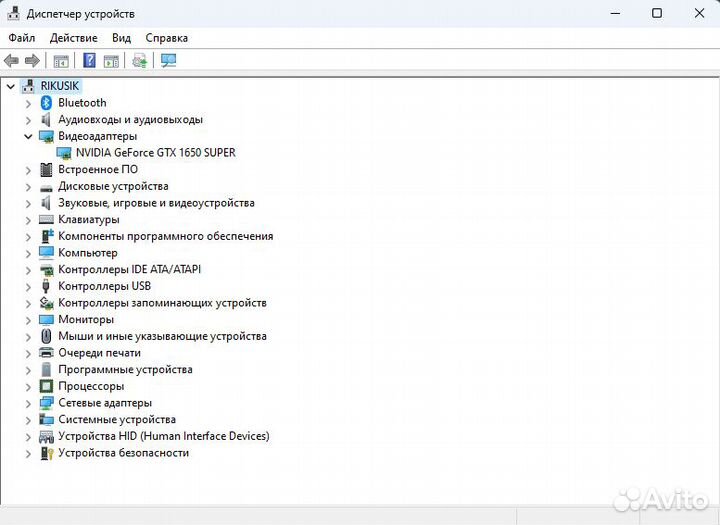720x525 pixels.
Task: Open the Help toolbar icon with question mark
Action: tap(90, 60)
